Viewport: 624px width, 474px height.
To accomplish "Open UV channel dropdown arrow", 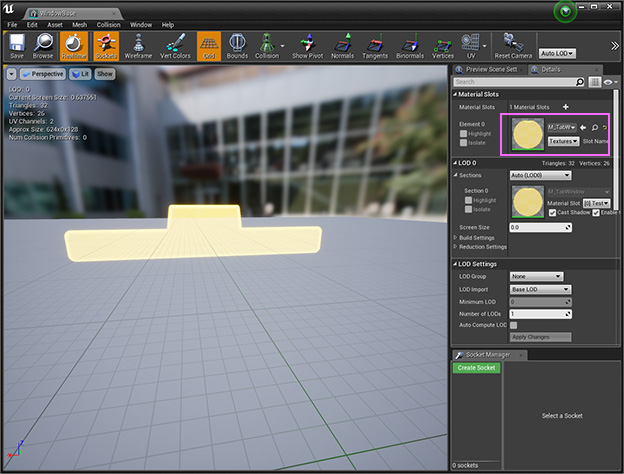I will (x=484, y=46).
